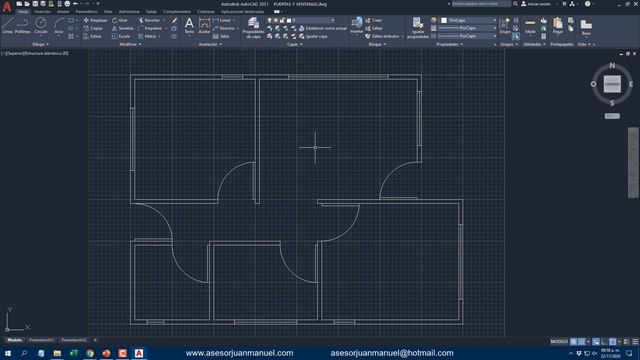This screenshot has width=640, height=360.
Task: Click the Base view button
Action: [586, 27]
